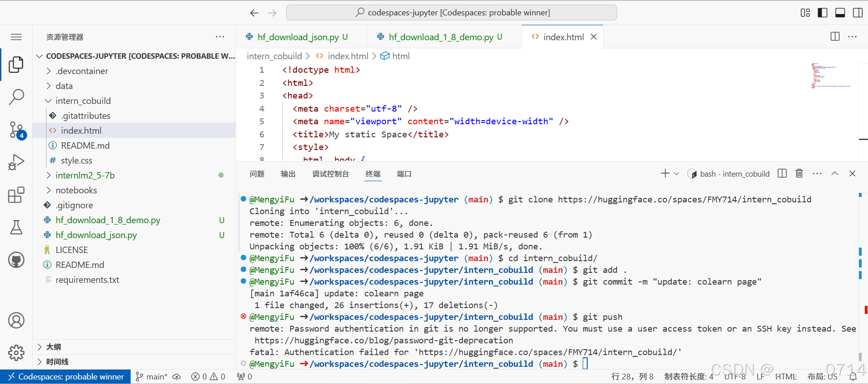Screen dimensions: 868x384
Task: Open Explorer Views and More Actions ellipsis
Action: (220, 37)
